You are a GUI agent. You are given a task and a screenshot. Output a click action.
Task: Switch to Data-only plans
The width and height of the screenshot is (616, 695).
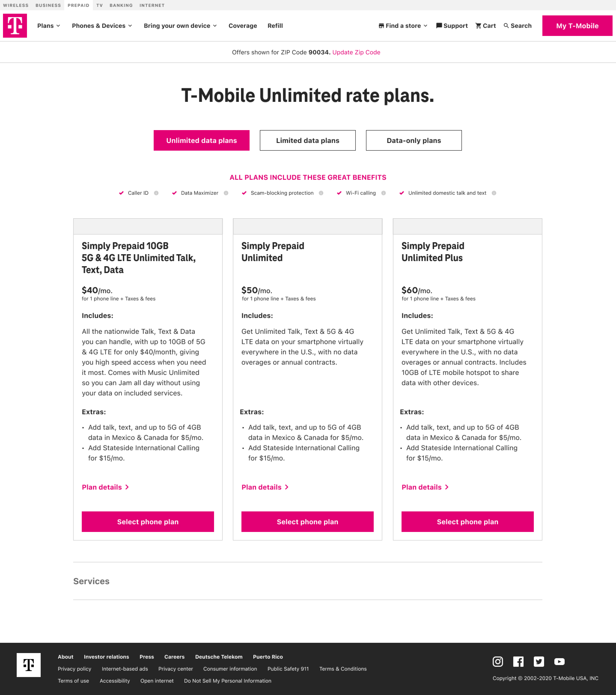[414, 140]
